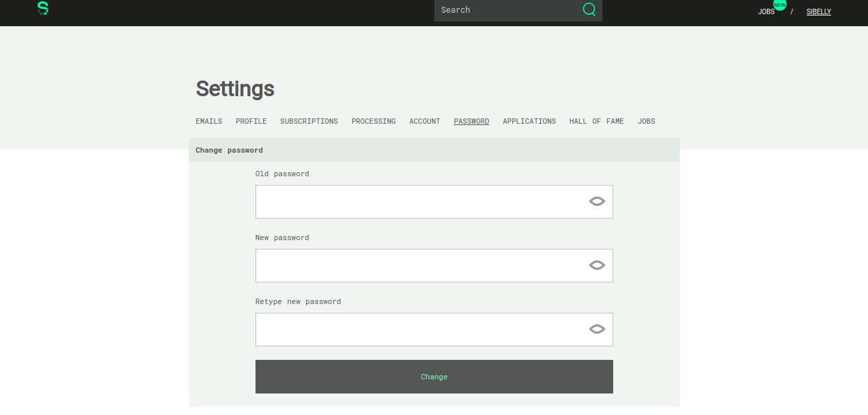The height and width of the screenshot is (415, 868).
Task: Go to the Applications tab
Action: (529, 122)
